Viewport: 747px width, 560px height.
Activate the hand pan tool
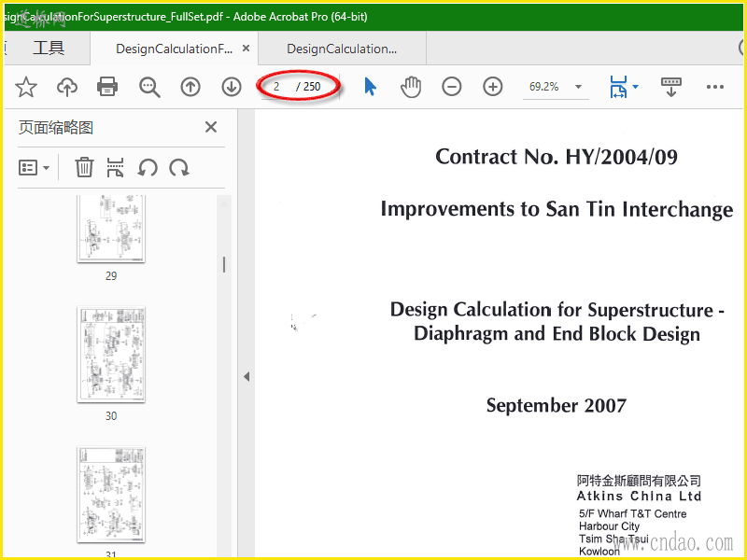click(410, 87)
